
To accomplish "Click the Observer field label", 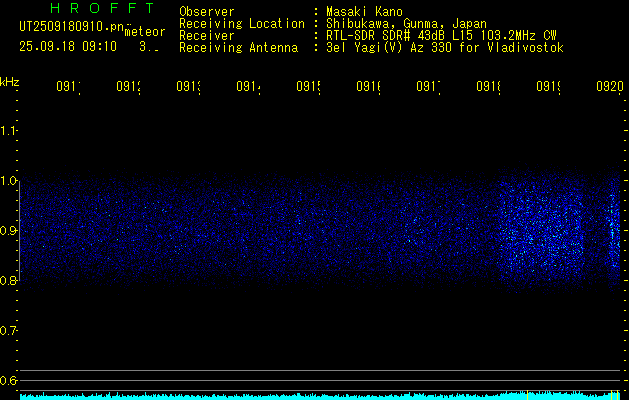I will 207,12.
